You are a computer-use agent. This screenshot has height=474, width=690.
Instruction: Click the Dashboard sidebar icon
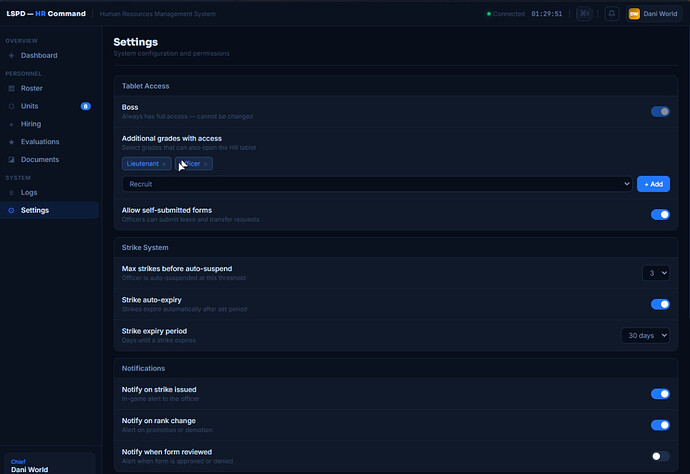pos(11,55)
